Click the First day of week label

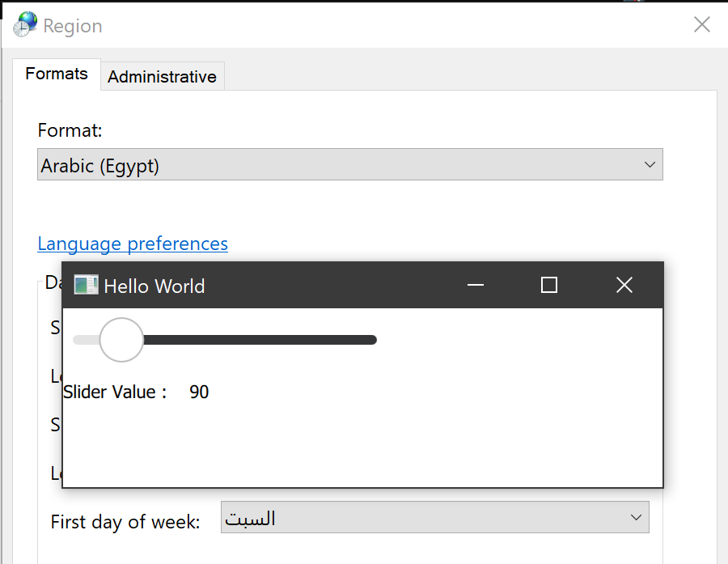click(x=125, y=522)
